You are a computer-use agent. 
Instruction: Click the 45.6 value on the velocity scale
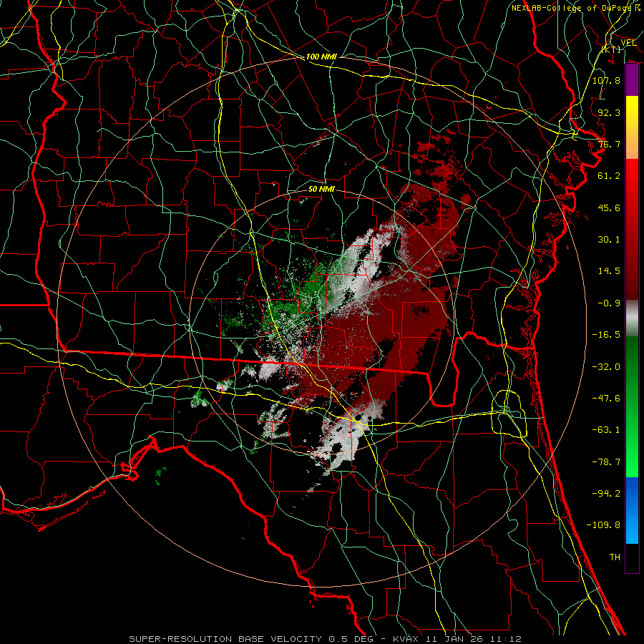[x=609, y=208]
